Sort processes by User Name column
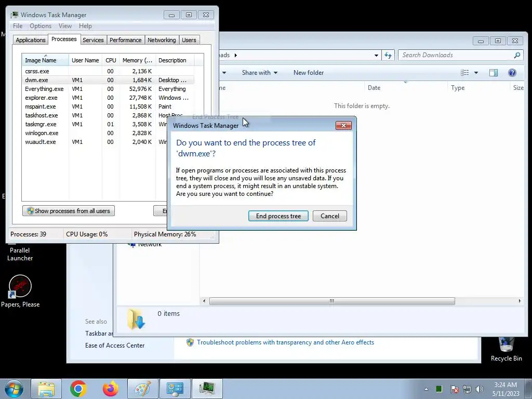 (x=85, y=60)
